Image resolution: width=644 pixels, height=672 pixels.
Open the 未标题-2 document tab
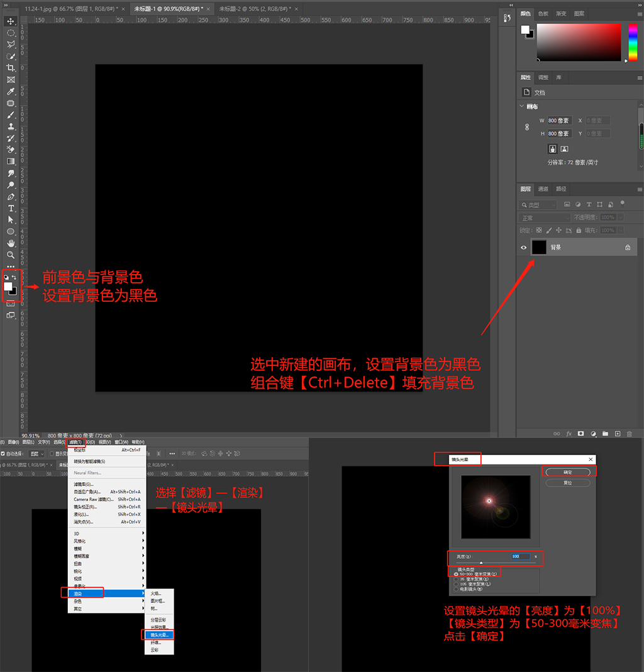tap(255, 9)
